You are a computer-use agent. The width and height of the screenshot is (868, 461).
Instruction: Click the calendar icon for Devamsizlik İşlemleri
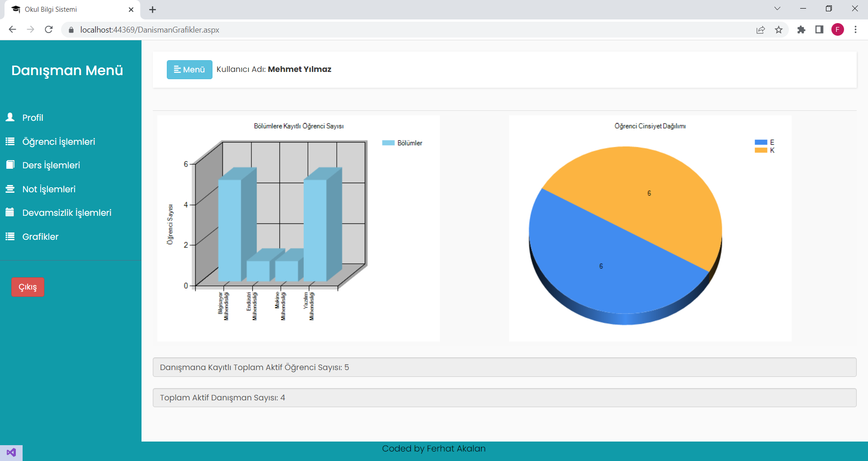coord(9,212)
